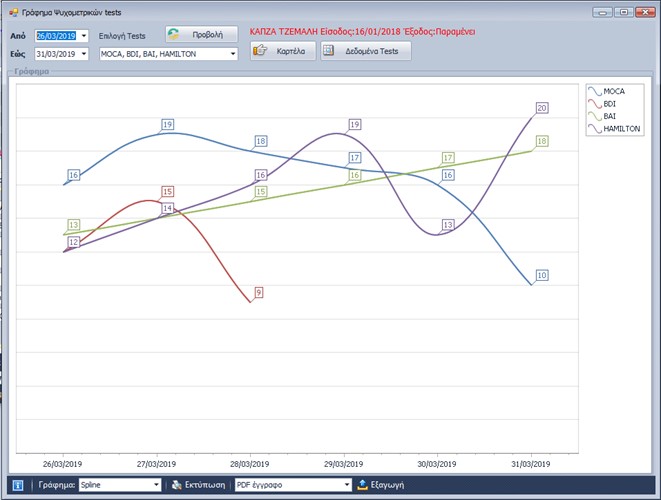
Task: Click the BDI red line legend icon
Action: [x=595, y=104]
